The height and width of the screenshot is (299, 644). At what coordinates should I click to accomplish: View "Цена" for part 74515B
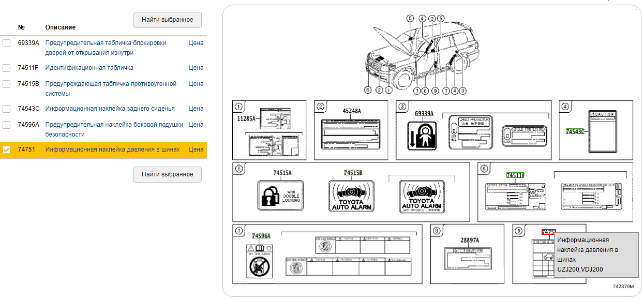pyautogui.click(x=196, y=84)
